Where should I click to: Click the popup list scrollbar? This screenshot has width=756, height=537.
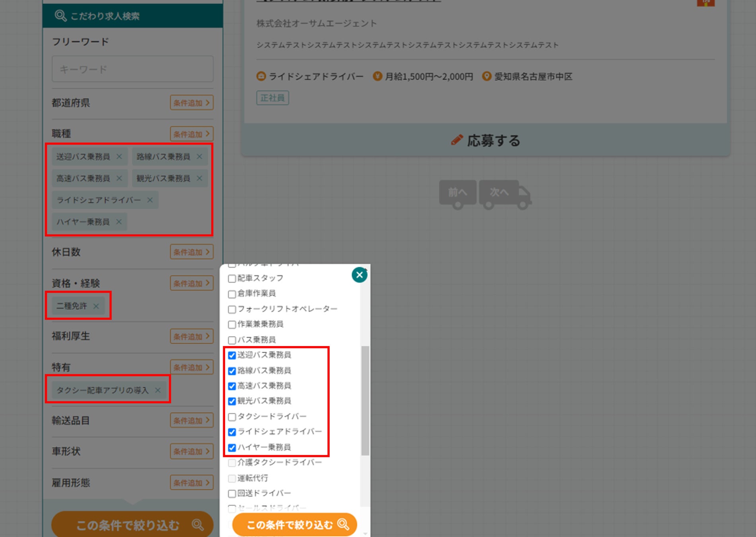(365, 400)
